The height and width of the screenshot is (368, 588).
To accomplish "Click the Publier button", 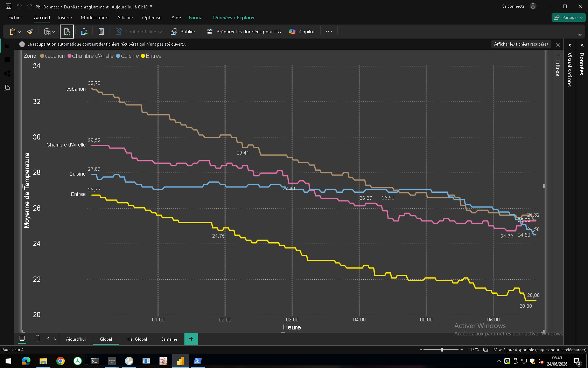I will [183, 32].
